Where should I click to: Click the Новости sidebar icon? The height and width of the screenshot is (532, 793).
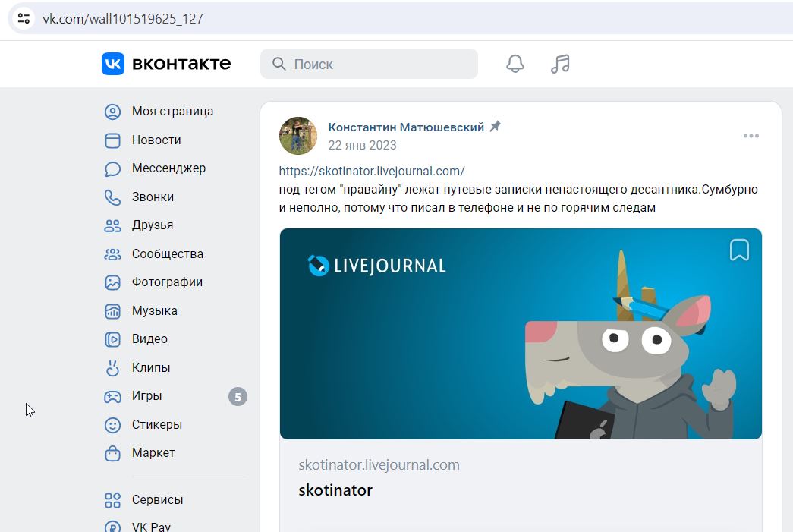point(112,140)
